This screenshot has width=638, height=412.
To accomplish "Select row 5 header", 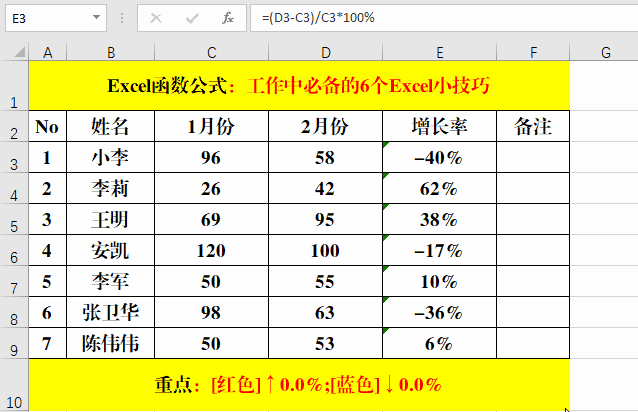I will coord(14,219).
